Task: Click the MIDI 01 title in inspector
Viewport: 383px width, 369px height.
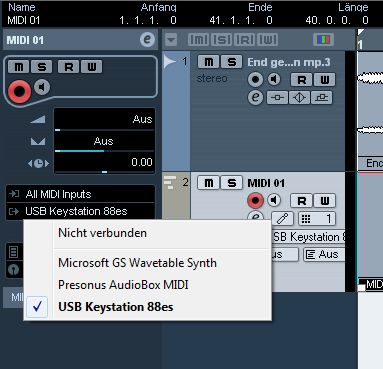Action: point(25,40)
